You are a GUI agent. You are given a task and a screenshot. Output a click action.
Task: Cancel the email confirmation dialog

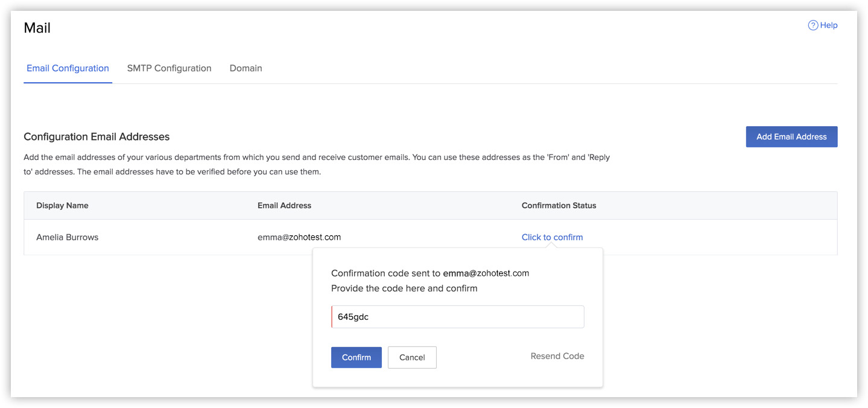click(x=412, y=357)
